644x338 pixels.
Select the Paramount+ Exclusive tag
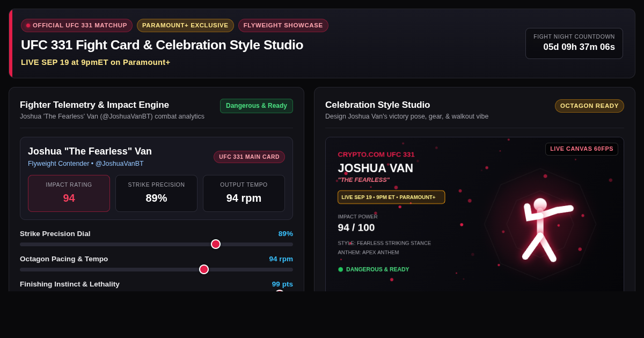pos(185,25)
